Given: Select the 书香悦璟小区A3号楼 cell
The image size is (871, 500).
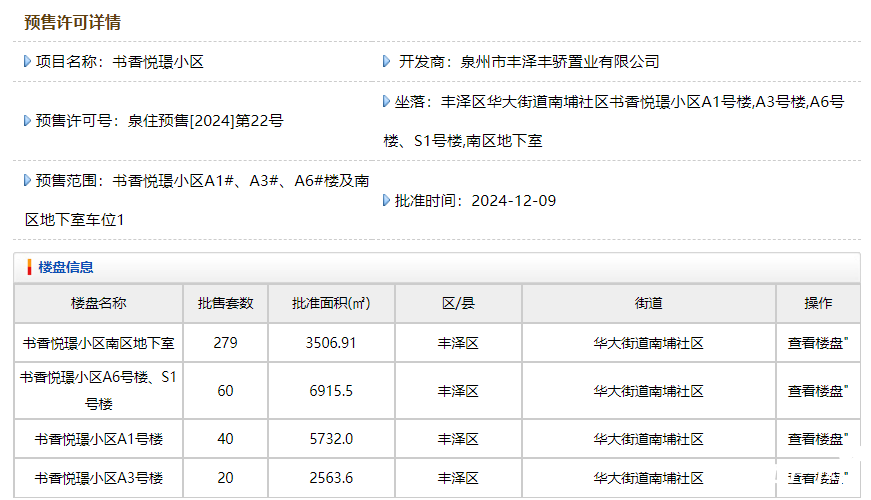Looking at the screenshot, I should click(x=98, y=478).
